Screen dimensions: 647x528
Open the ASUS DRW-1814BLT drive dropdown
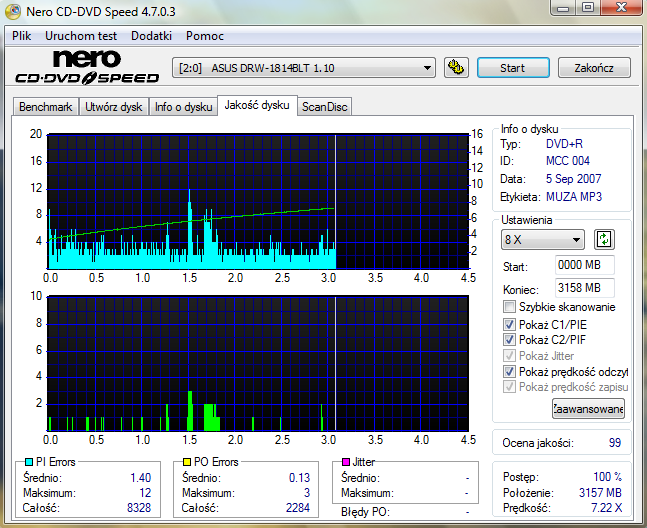[304, 68]
